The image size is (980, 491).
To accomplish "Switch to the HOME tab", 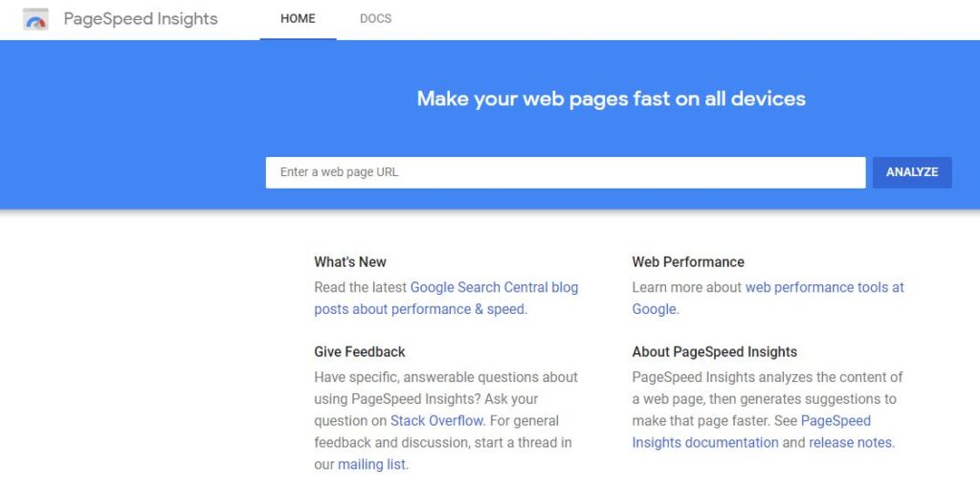I will [x=298, y=19].
